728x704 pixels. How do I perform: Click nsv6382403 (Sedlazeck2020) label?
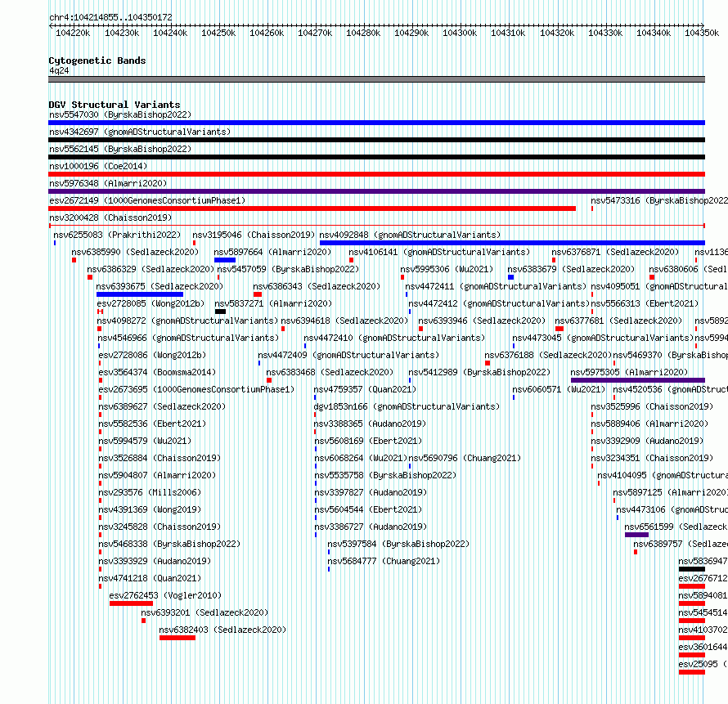click(222, 630)
